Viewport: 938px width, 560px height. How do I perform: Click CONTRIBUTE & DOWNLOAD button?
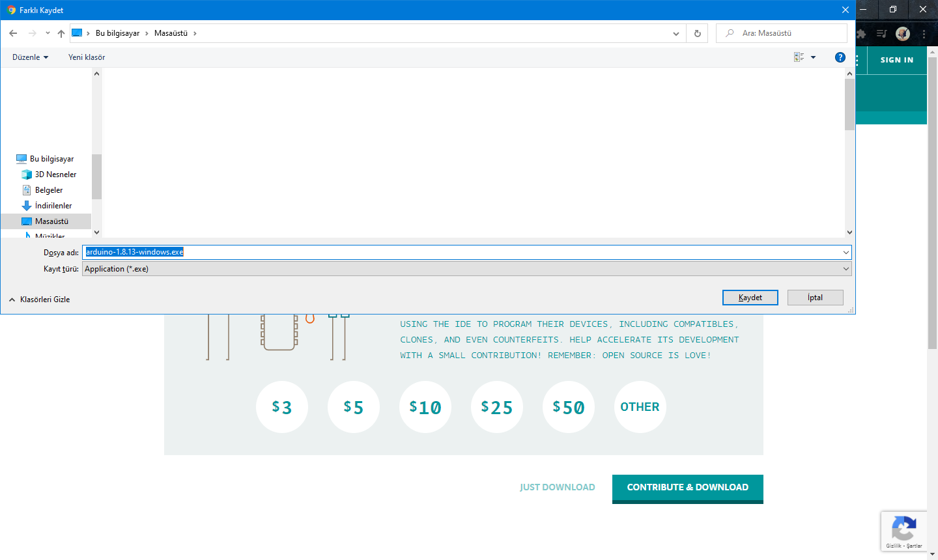688,488
